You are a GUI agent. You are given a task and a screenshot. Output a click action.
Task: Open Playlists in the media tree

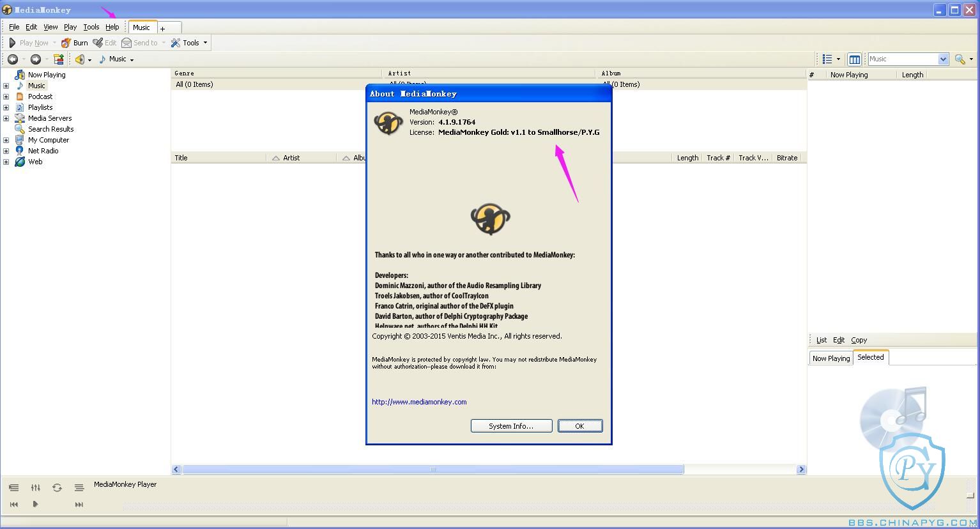pos(40,107)
